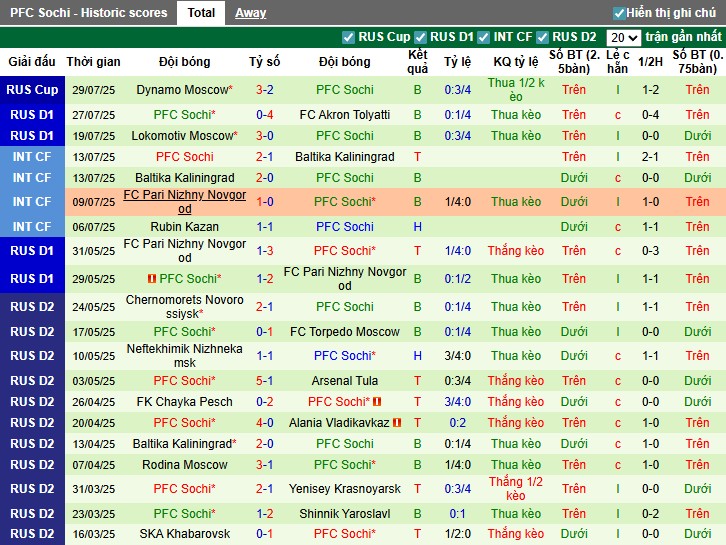Uncheck the RUS D2 filter checkbox

coord(542,37)
